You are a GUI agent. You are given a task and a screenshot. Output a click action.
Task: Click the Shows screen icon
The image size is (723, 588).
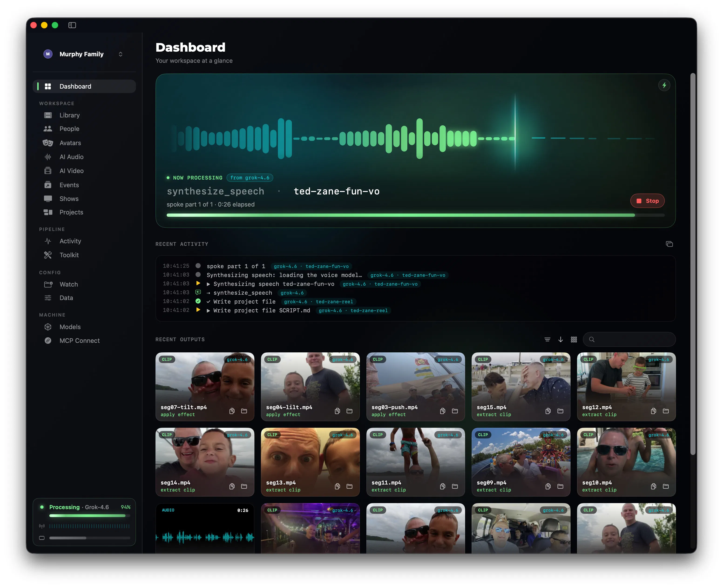(x=48, y=198)
